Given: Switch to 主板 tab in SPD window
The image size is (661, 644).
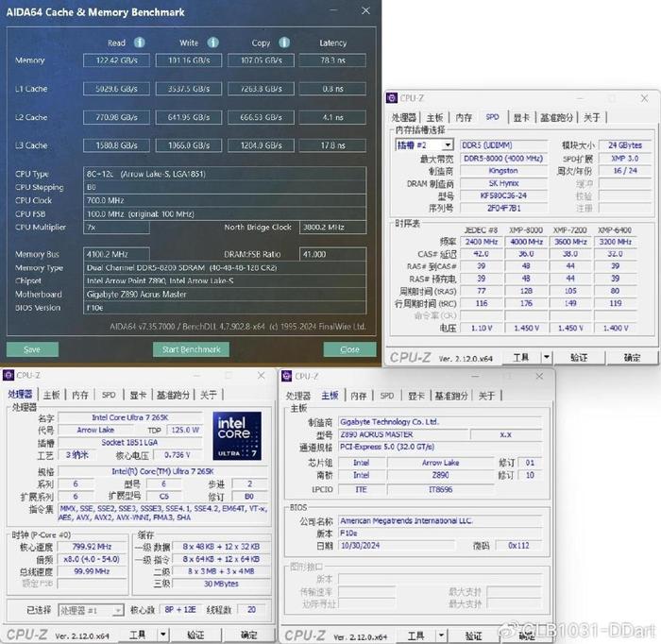Looking at the screenshot, I should 434,118.
